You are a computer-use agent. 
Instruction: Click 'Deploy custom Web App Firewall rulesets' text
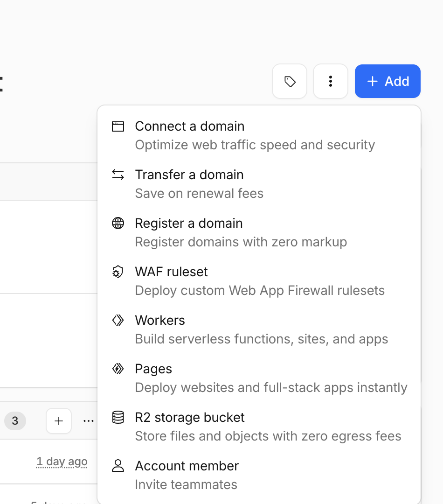(260, 291)
